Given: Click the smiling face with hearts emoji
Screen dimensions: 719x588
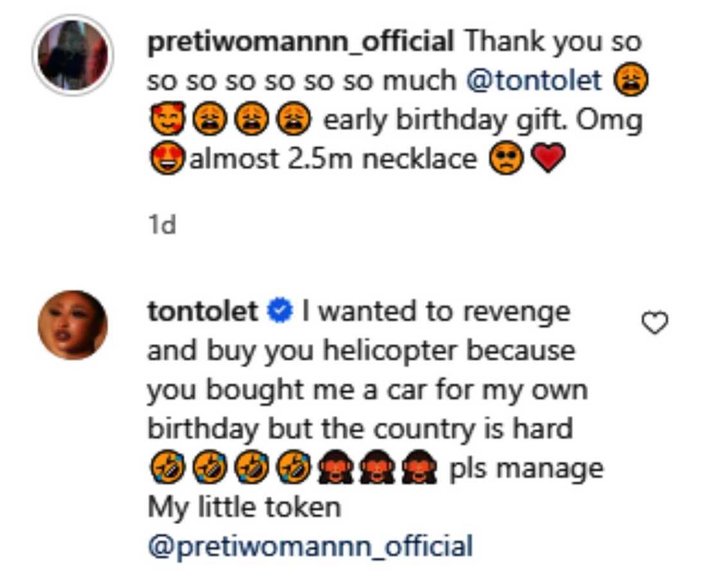Looking at the screenshot, I should (166, 121).
